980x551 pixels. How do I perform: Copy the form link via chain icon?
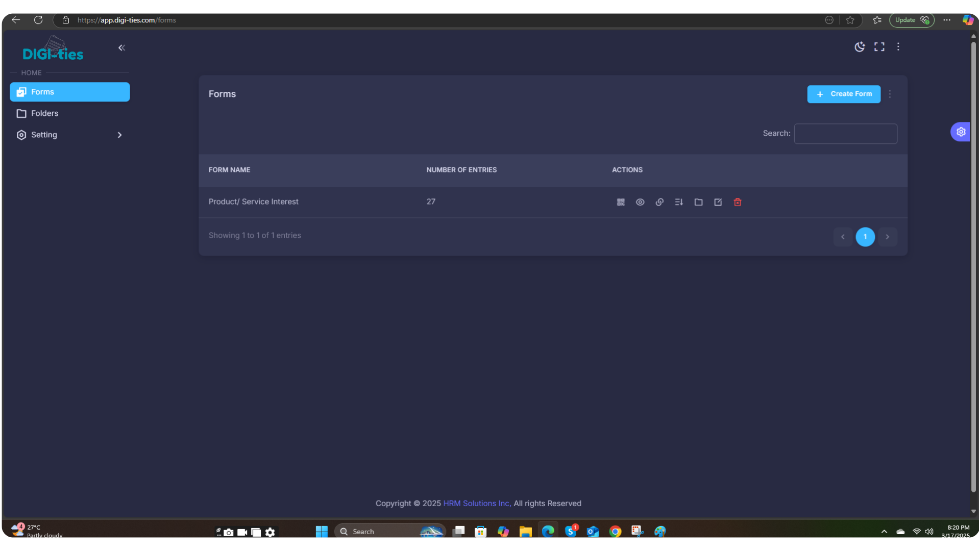click(x=659, y=203)
